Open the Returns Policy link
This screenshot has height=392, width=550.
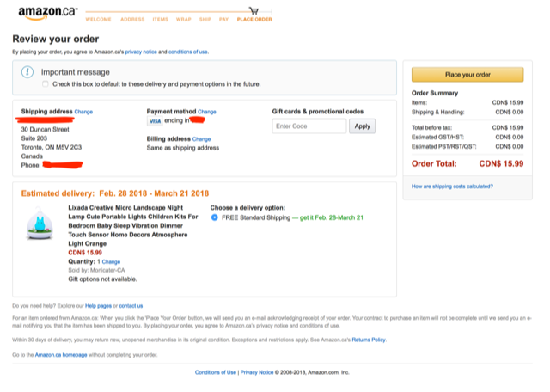[x=369, y=340]
